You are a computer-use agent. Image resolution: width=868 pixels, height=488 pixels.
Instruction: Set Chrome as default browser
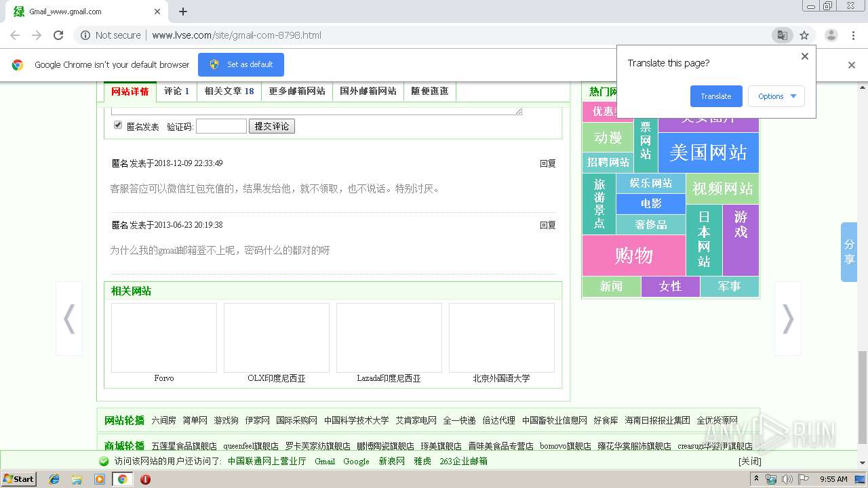coord(241,64)
